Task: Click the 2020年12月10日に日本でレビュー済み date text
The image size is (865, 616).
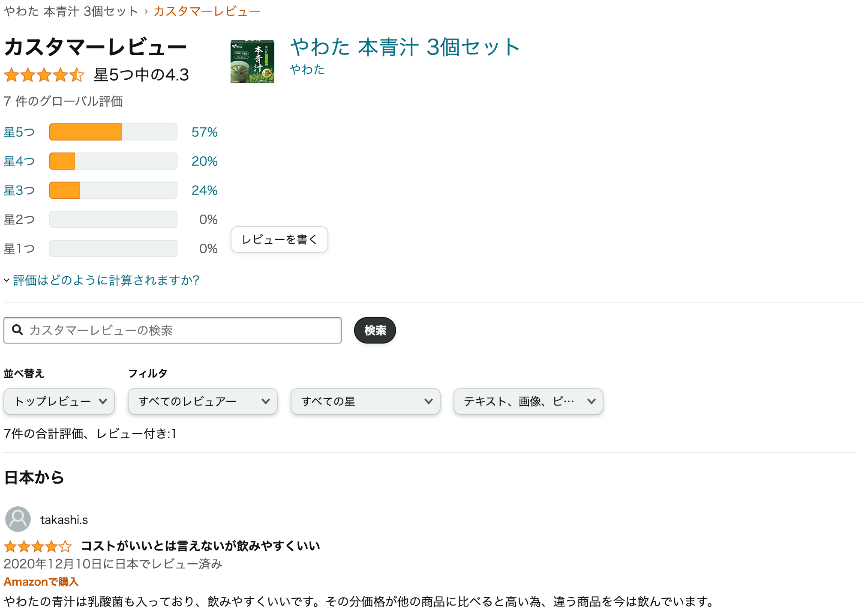Action: point(113,564)
